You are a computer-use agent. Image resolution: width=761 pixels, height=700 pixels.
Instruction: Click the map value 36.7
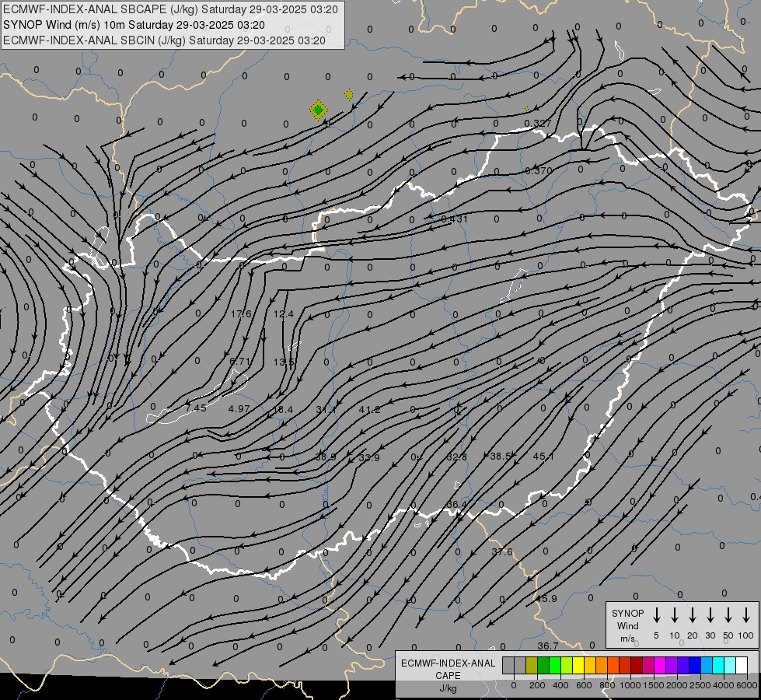(x=548, y=646)
